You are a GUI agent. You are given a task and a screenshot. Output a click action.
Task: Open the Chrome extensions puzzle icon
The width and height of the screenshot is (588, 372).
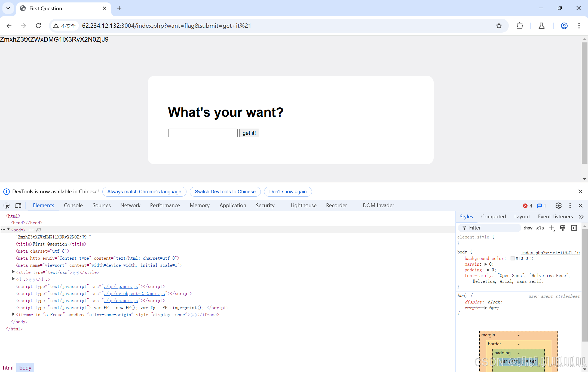(519, 26)
